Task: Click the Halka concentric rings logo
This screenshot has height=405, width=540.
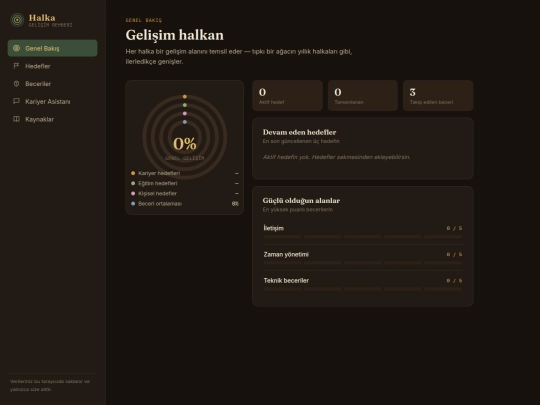Action: pos(17,20)
